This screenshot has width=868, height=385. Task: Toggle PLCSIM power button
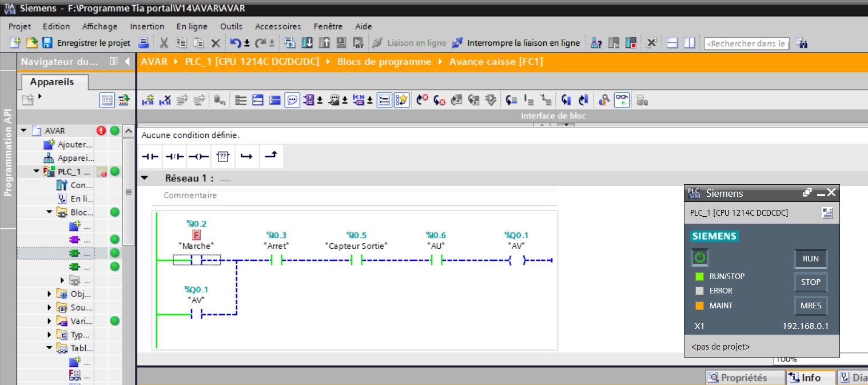(699, 258)
